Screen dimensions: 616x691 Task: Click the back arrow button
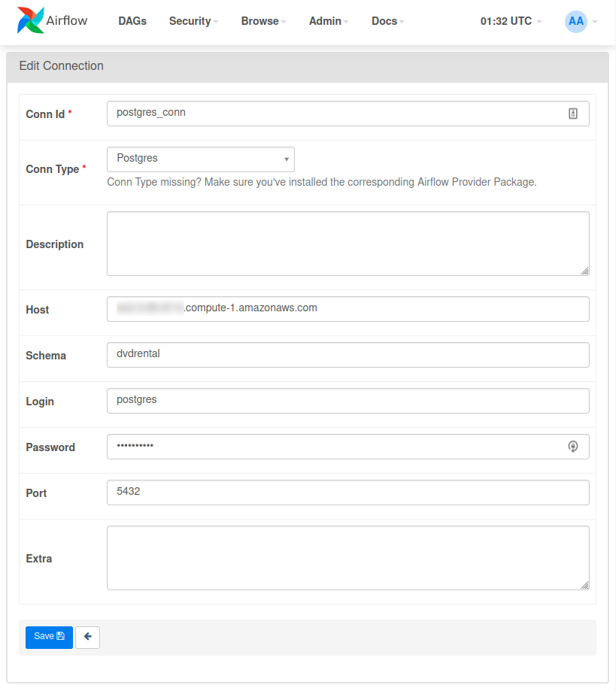click(87, 637)
